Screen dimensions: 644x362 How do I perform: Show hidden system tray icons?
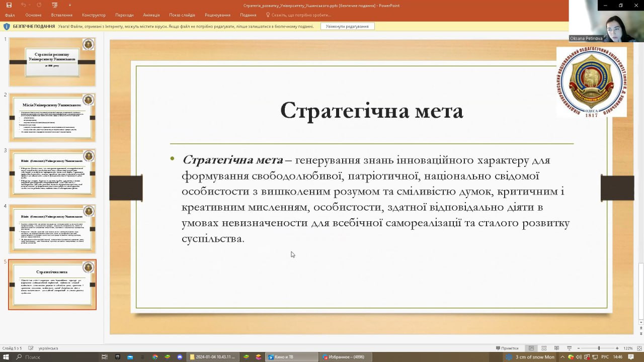click(x=563, y=357)
